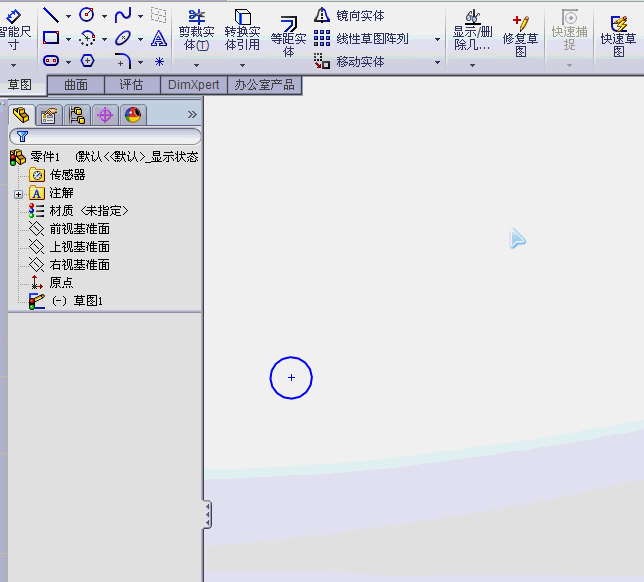Image resolution: width=644 pixels, height=582 pixels.
Task: Switch to the 评估 tab
Action: (131, 85)
